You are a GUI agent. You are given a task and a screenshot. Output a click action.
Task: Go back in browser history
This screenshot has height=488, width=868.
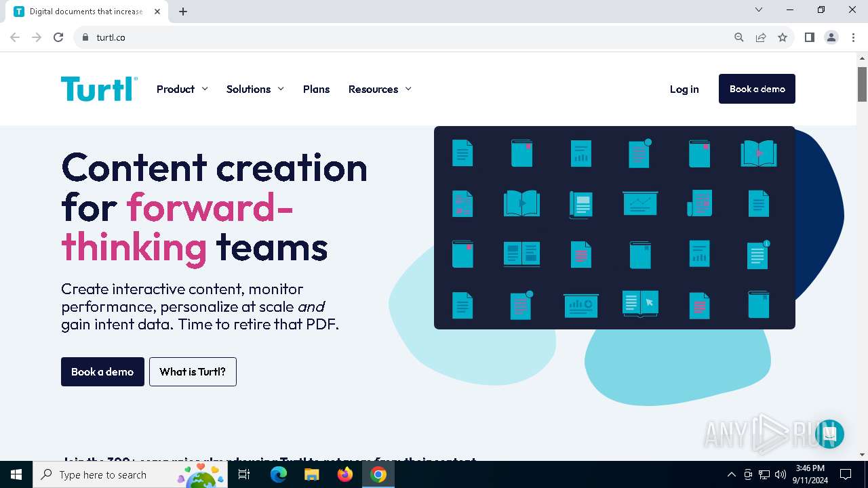(15, 37)
